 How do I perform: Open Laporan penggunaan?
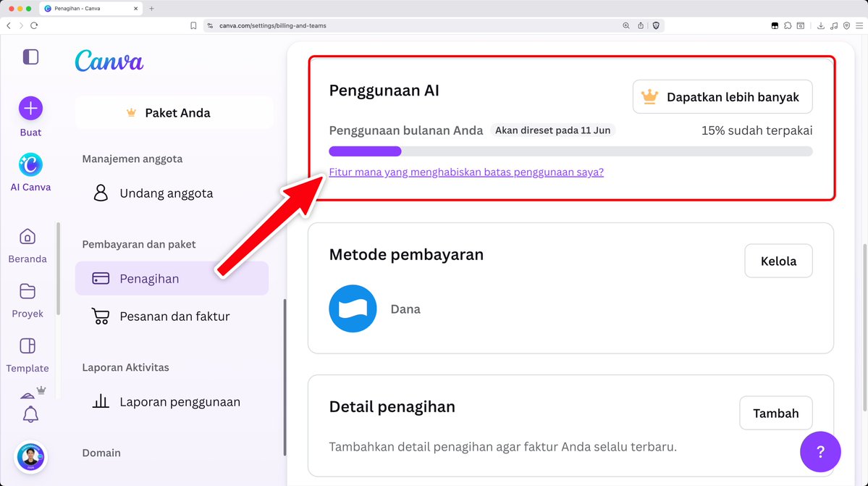tap(172, 402)
